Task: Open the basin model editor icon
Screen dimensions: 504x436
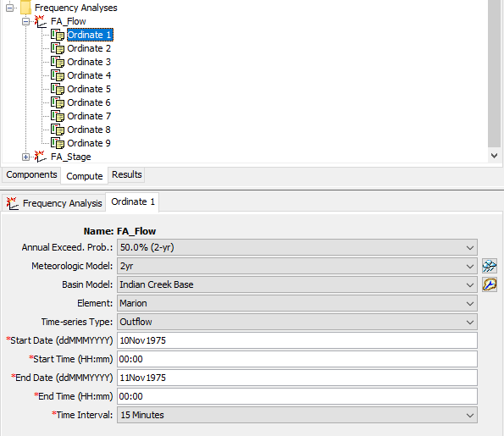Action: tap(490, 284)
